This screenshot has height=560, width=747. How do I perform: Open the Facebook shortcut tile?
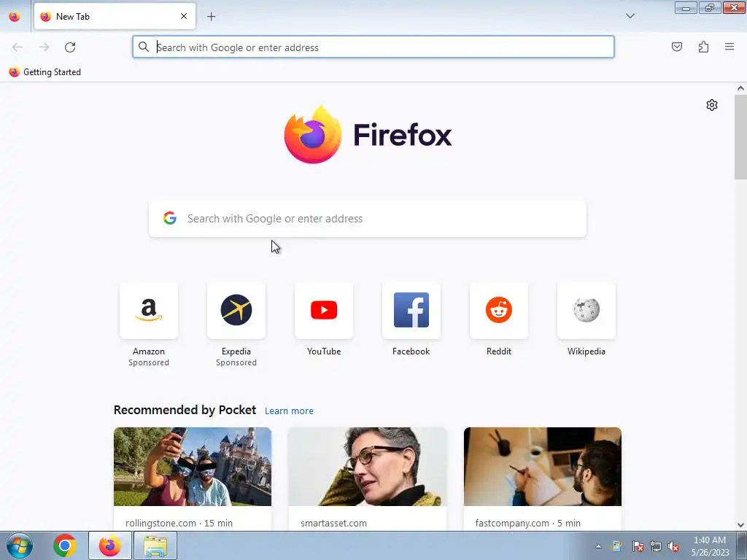pos(411,311)
